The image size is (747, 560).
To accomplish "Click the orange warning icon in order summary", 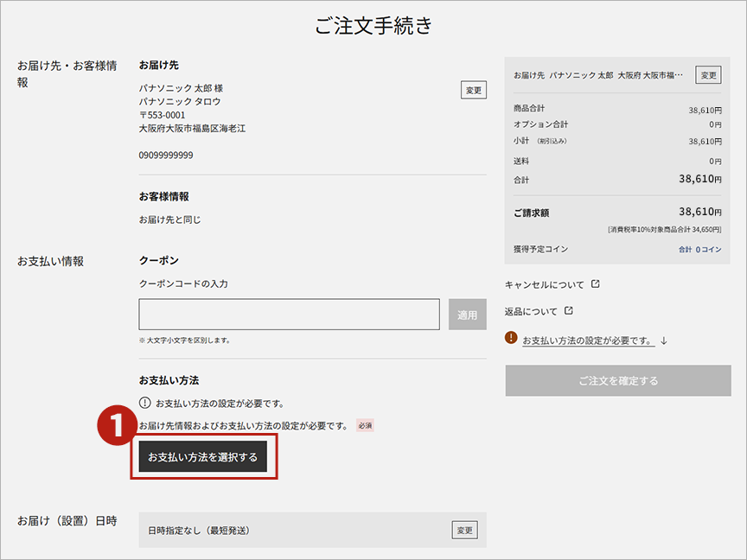I will point(512,339).
